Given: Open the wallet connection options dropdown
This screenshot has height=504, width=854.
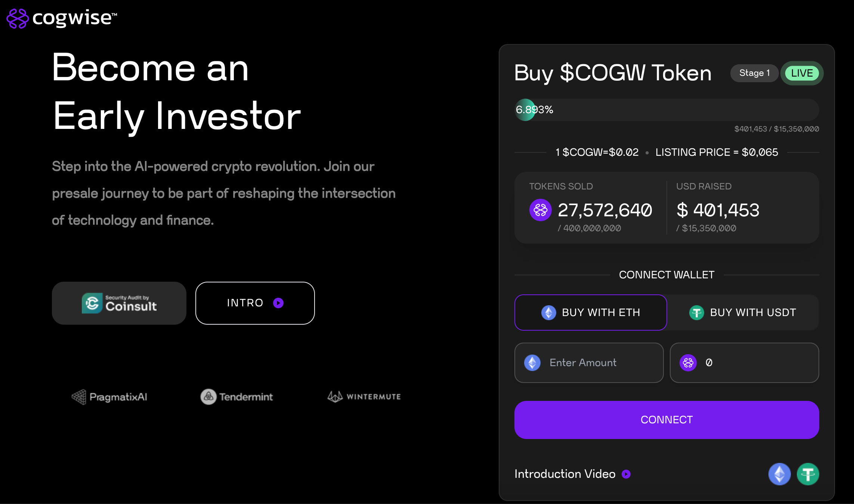Looking at the screenshot, I should tap(667, 419).
